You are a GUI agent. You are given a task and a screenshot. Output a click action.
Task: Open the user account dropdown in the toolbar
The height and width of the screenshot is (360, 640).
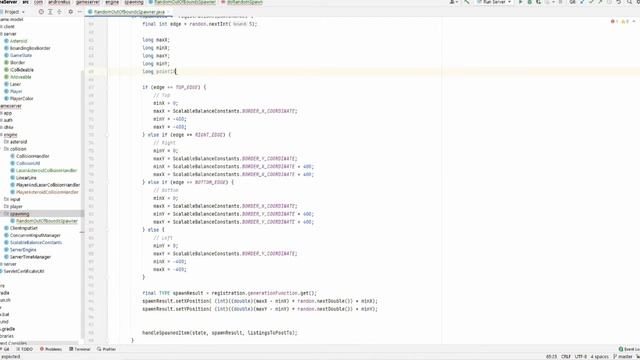453,2
